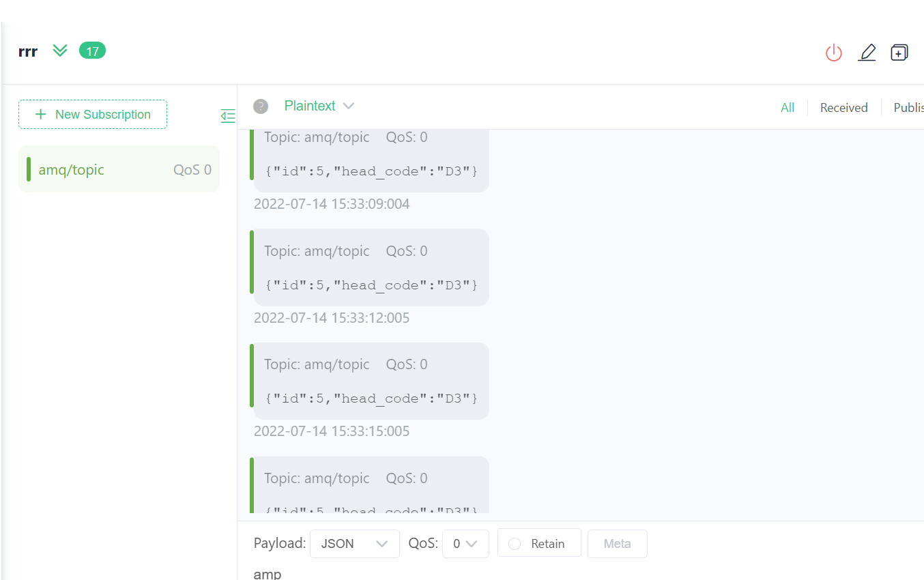Screen dimensions: 924x580
Task: Click the plus icon inside New Subscription
Action: 39,114
